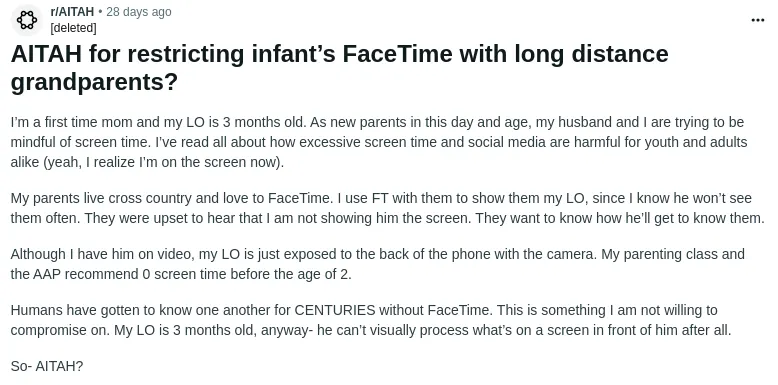778x385 pixels.
Task: Click the r/AITAH subreddit avatar icon
Action: (x=27, y=20)
